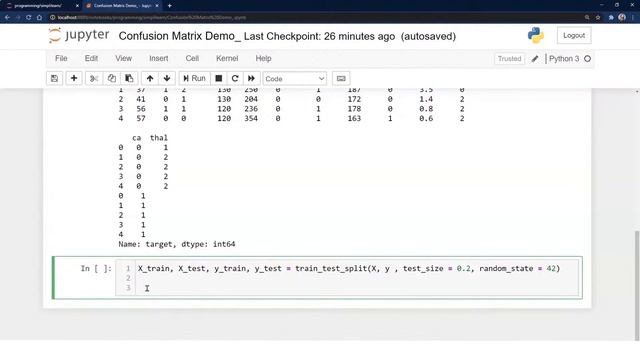Open the Insert menu
This screenshot has height=360, width=640.
(158, 58)
